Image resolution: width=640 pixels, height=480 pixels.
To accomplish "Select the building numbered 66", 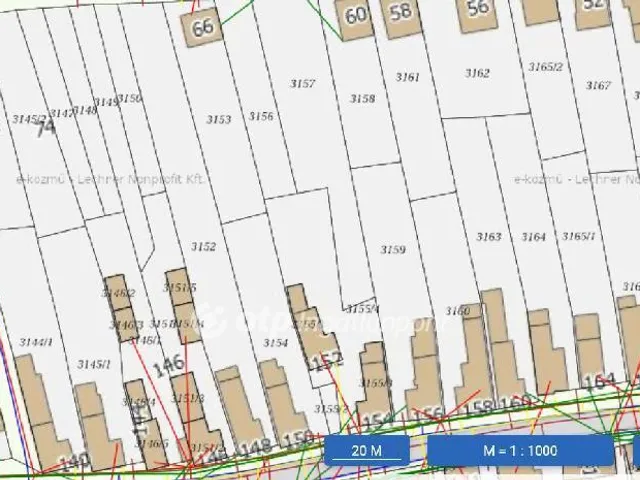I will tap(204, 28).
